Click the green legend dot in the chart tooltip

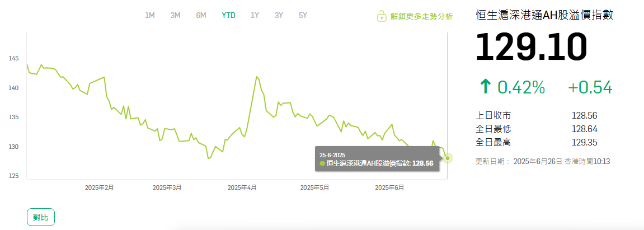coord(322,163)
